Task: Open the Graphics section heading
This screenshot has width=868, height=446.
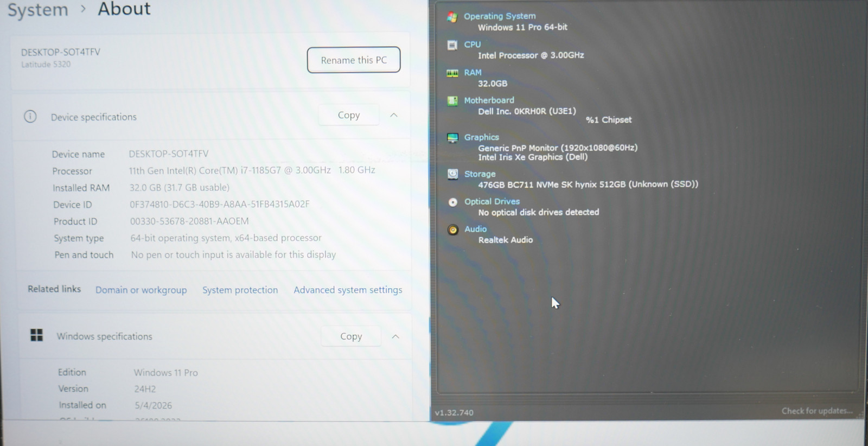Action: [x=481, y=137]
